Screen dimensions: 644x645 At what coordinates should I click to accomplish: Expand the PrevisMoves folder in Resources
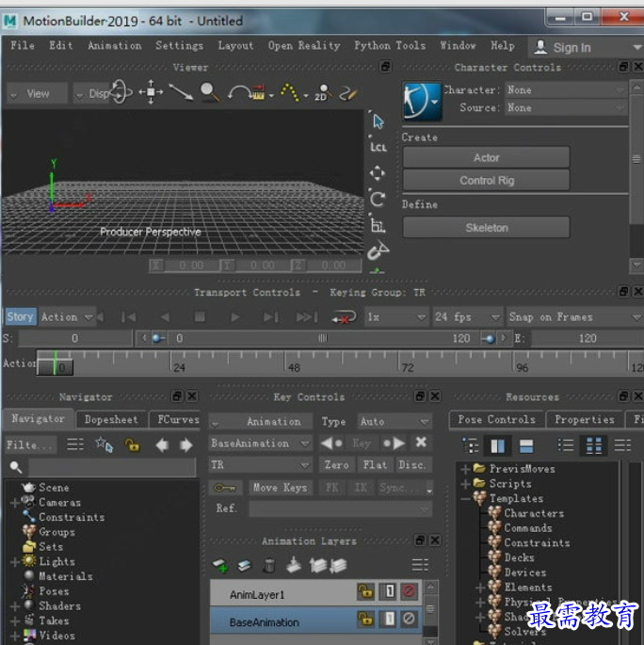pos(465,469)
